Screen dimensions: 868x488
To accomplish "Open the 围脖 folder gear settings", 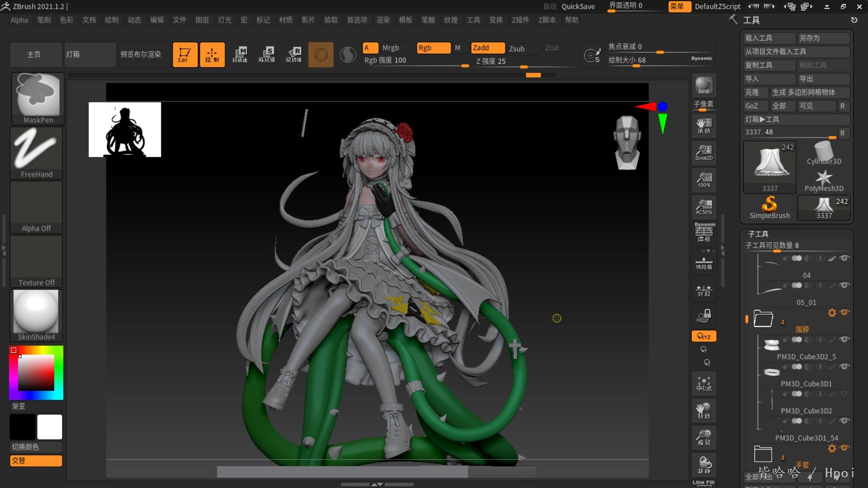I will point(831,313).
